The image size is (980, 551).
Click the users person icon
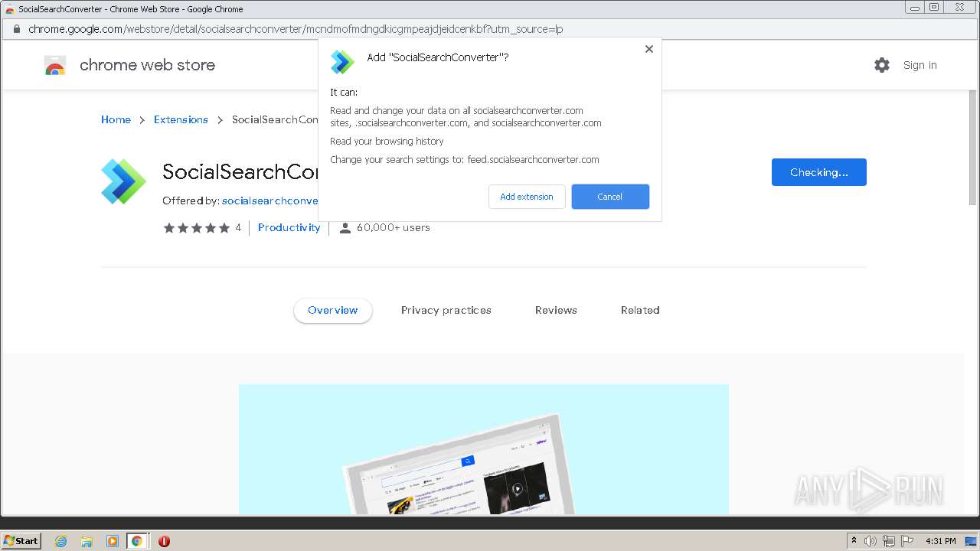click(x=345, y=228)
